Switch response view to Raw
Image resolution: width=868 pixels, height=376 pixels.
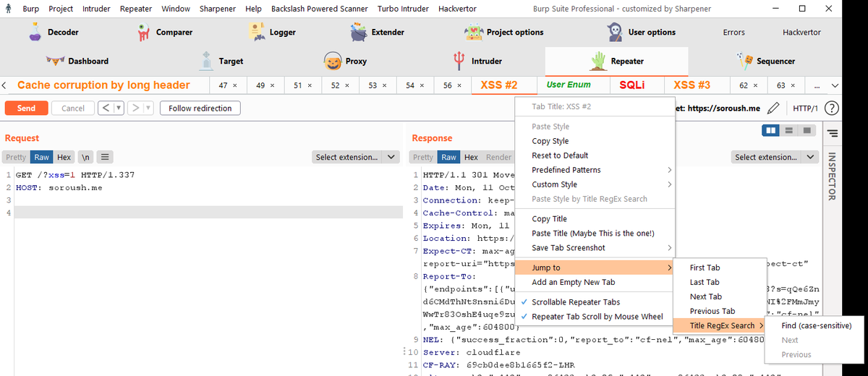coord(449,157)
